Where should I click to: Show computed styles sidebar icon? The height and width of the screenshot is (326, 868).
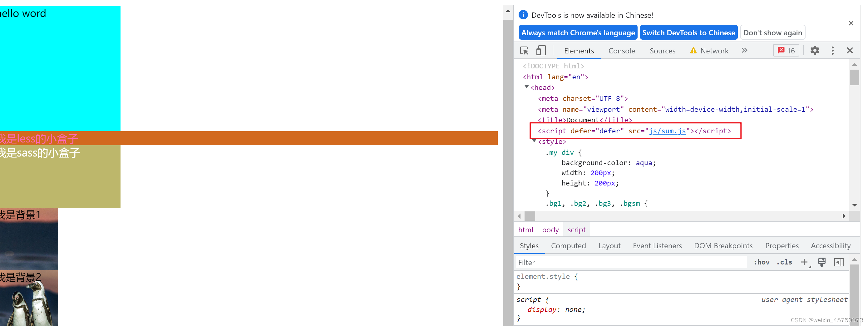coord(839,262)
